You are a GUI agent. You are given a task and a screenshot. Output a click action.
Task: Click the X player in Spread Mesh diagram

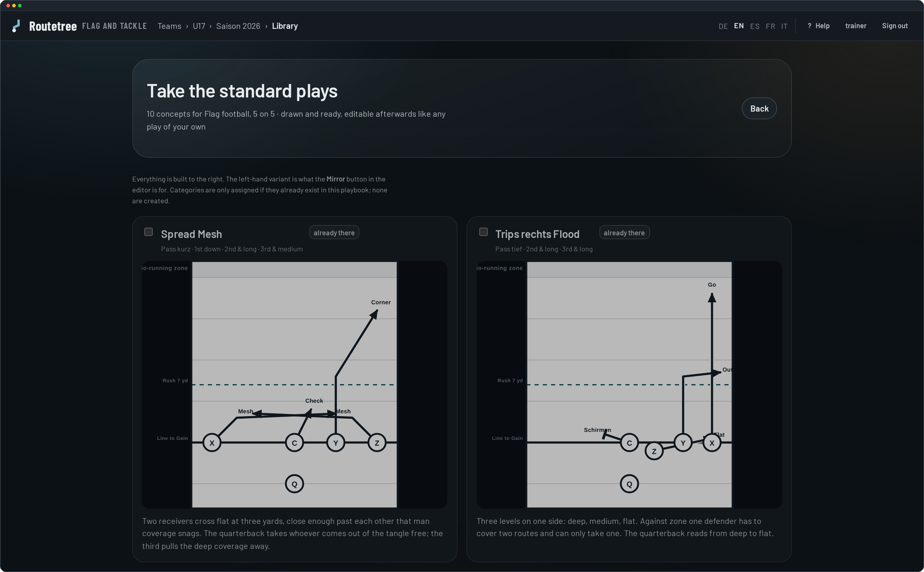[x=212, y=442]
